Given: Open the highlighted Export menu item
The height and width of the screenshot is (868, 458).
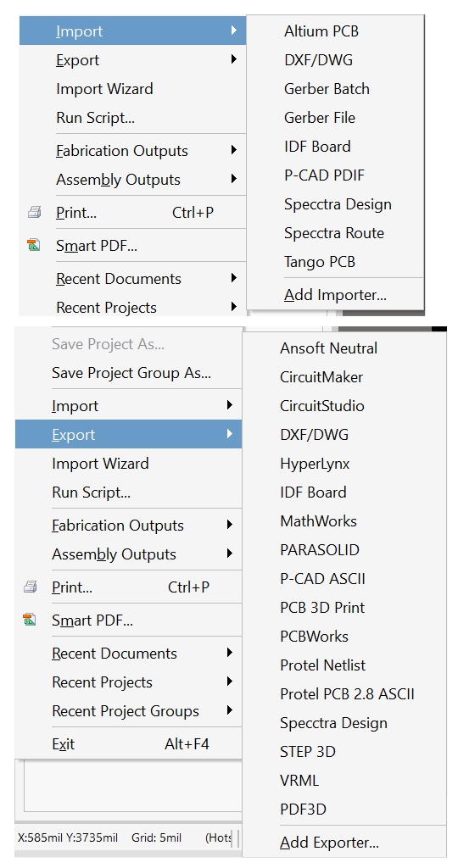Looking at the screenshot, I should tap(128, 435).
